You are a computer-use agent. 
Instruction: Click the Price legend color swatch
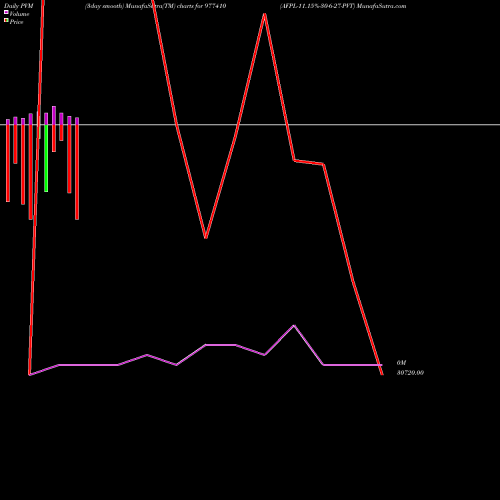[6, 21]
